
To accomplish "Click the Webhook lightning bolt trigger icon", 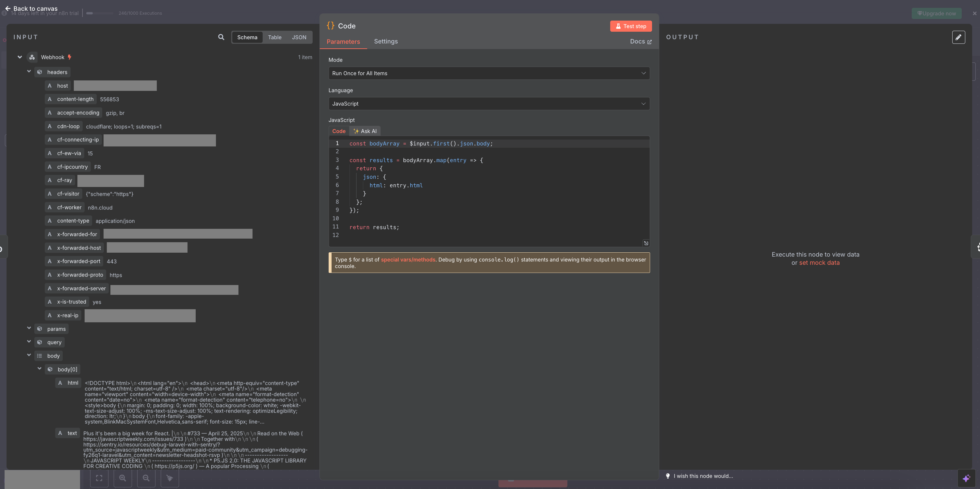I will 69,57.
